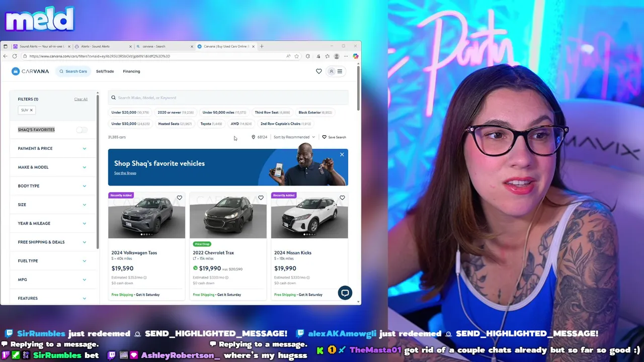Click browser back arrow
The width and height of the screenshot is (644, 362).
pyautogui.click(x=6, y=56)
